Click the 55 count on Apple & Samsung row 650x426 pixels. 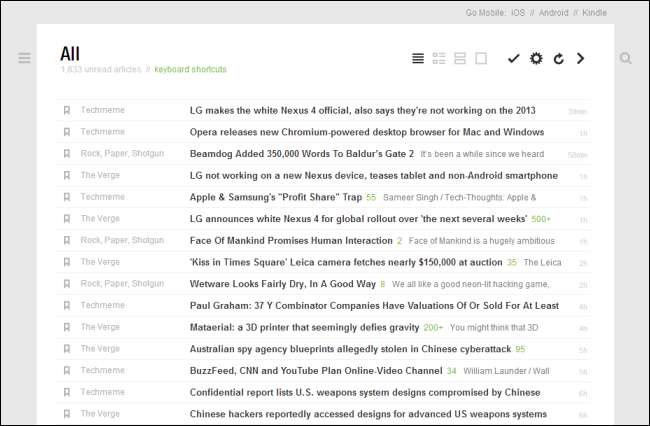click(371, 198)
